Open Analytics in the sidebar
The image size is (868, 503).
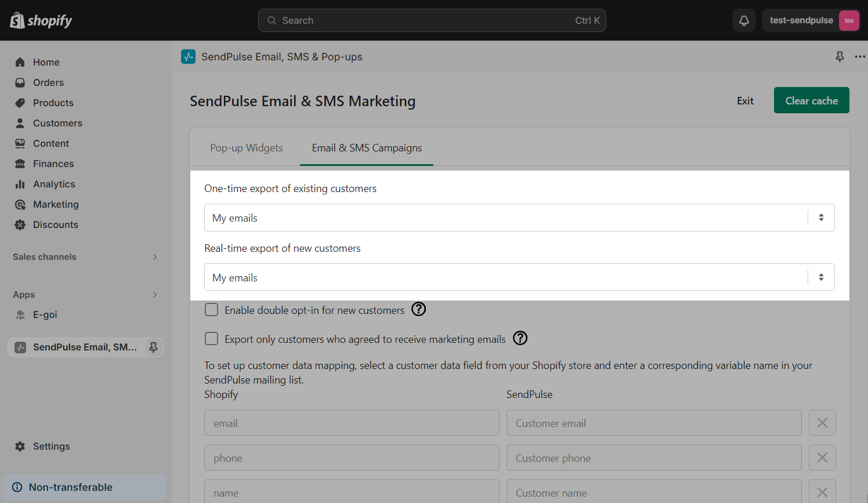(54, 184)
